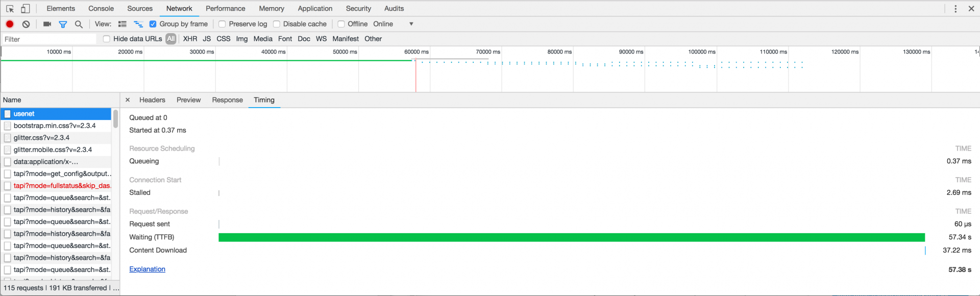The image size is (980, 296).
Task: Filter requests by Manifest
Action: pos(346,39)
